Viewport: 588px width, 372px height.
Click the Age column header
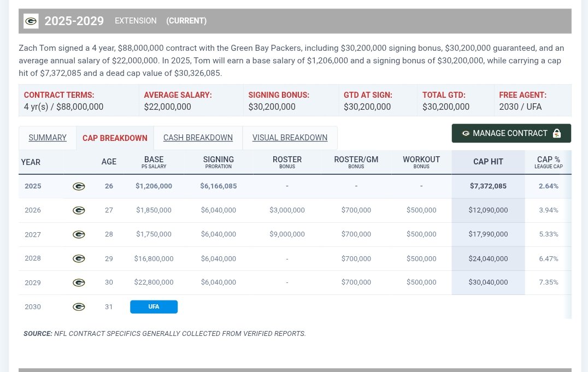point(109,162)
